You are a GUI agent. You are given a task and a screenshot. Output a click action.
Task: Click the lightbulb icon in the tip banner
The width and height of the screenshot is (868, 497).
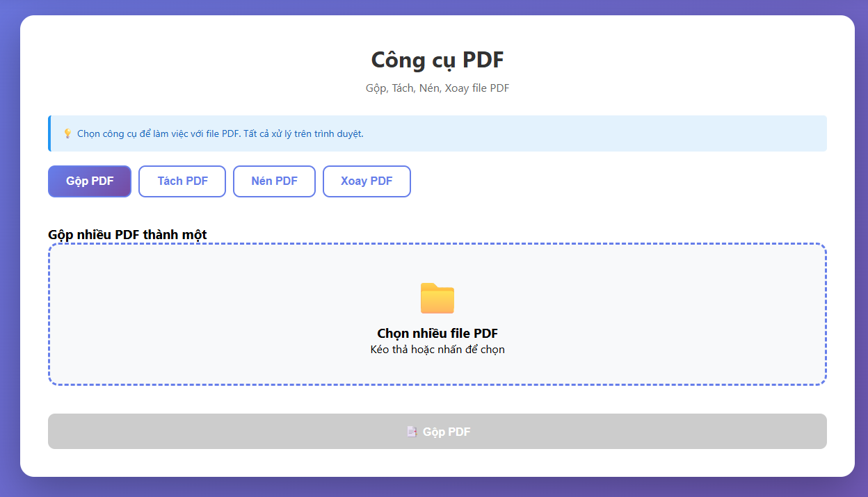click(x=67, y=133)
